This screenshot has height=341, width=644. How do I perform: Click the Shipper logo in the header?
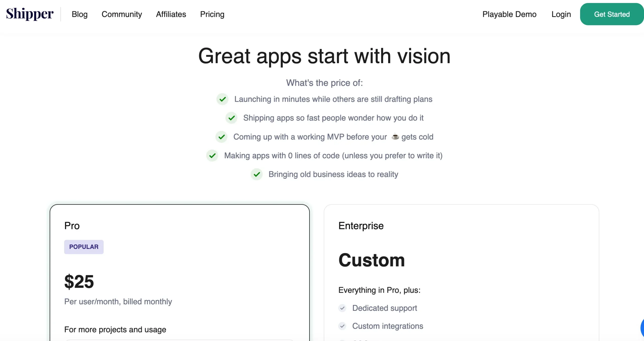[29, 14]
